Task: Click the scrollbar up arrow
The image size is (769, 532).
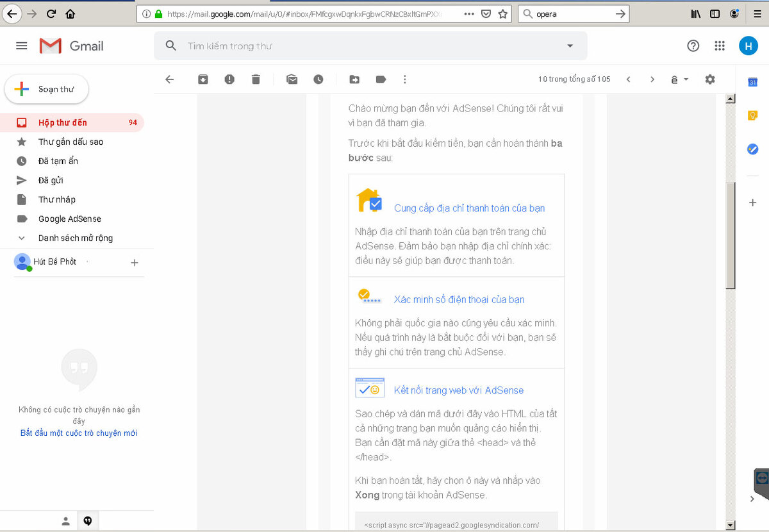Action: click(x=730, y=99)
